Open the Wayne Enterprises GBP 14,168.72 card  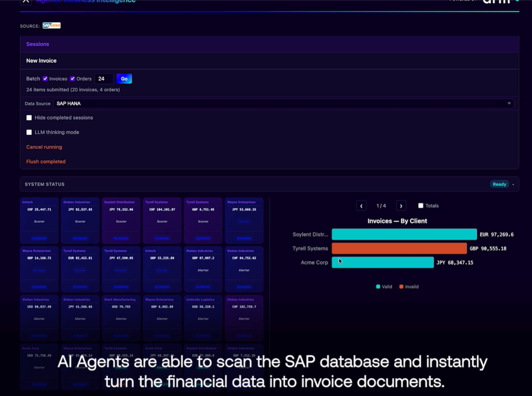39,269
